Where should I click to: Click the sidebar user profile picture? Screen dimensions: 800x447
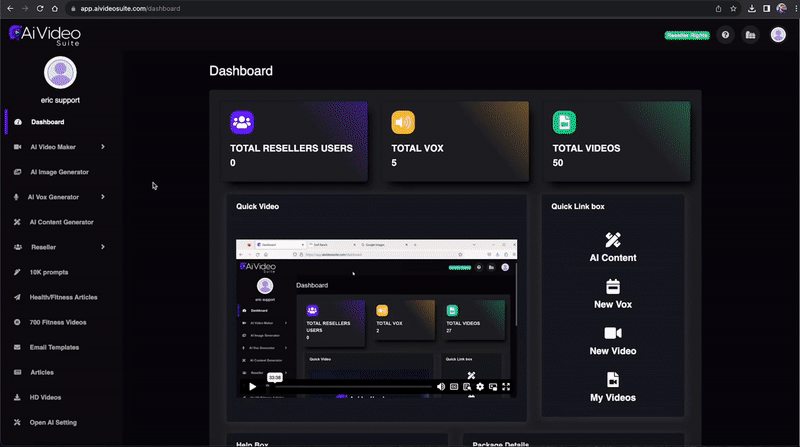(x=60, y=72)
